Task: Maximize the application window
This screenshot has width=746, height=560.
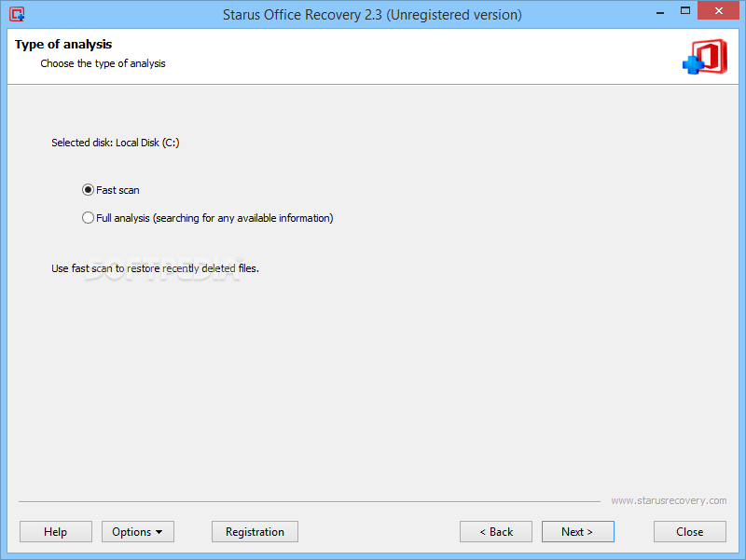Action: click(685, 11)
